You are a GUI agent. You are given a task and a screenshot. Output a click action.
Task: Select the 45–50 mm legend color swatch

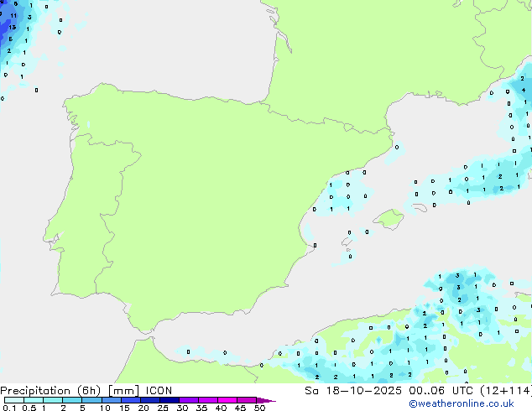[x=247, y=400]
